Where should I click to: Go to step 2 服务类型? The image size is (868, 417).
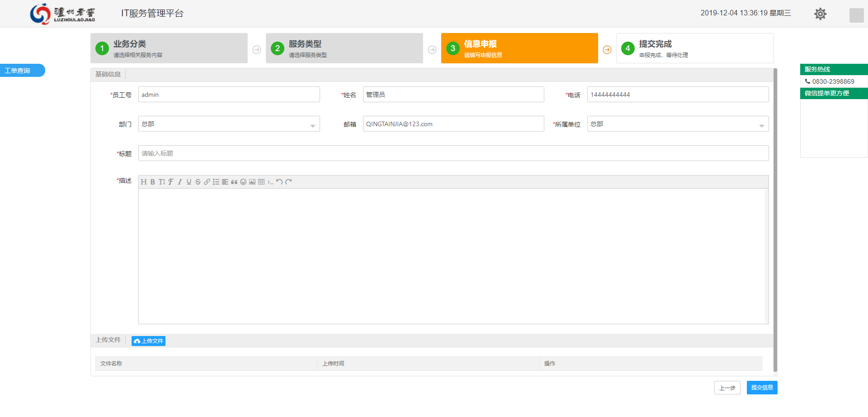[344, 48]
